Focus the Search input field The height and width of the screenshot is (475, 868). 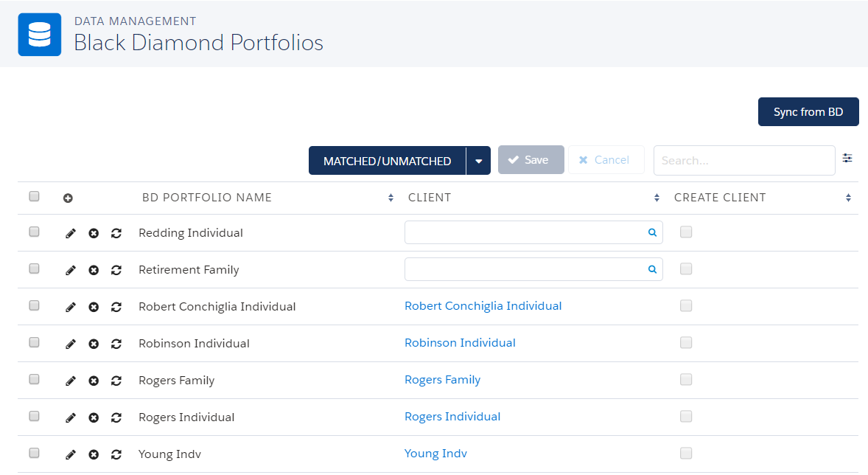744,160
